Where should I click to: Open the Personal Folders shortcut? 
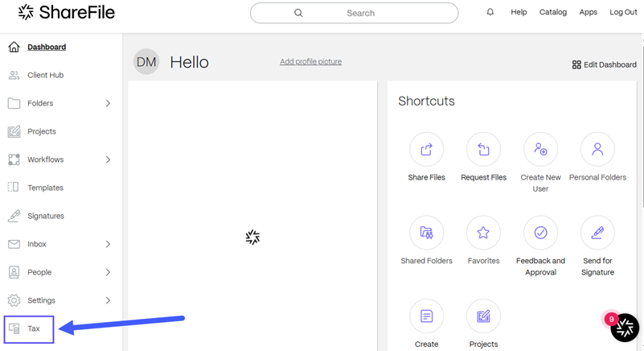(597, 150)
